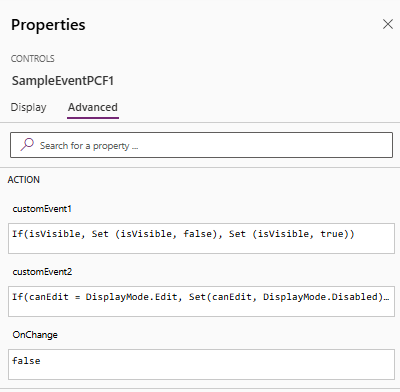Select the Advanced tab

[93, 107]
